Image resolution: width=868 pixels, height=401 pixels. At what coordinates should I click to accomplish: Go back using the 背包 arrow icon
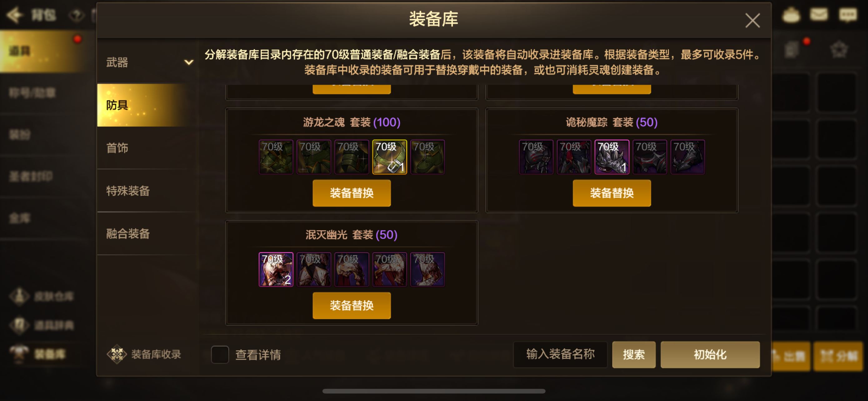click(15, 15)
